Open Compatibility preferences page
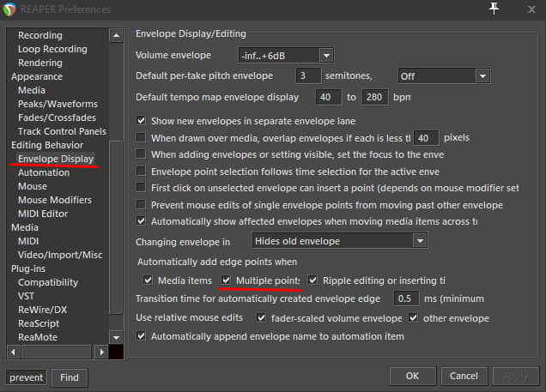The width and height of the screenshot is (546, 392). coord(48,282)
